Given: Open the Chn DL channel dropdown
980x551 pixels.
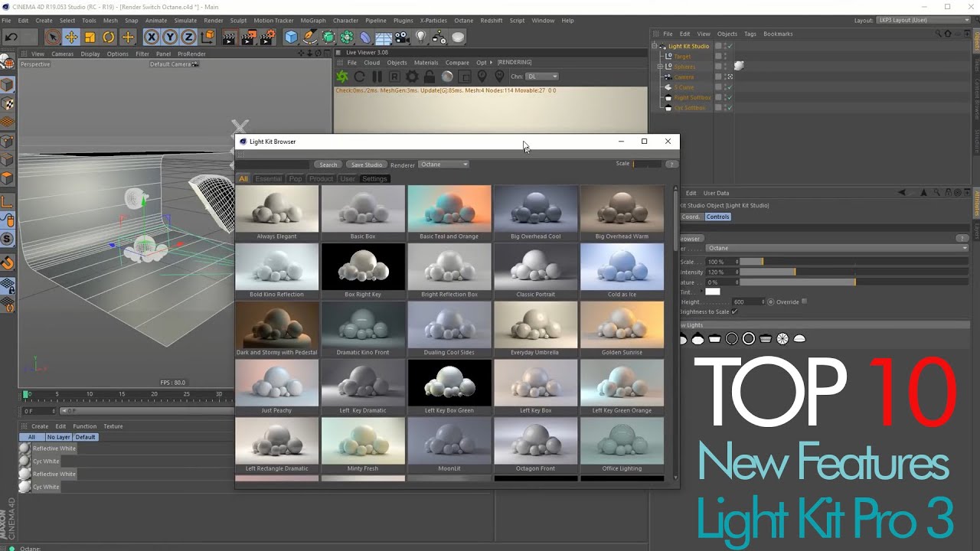Looking at the screenshot, I should click(x=543, y=77).
